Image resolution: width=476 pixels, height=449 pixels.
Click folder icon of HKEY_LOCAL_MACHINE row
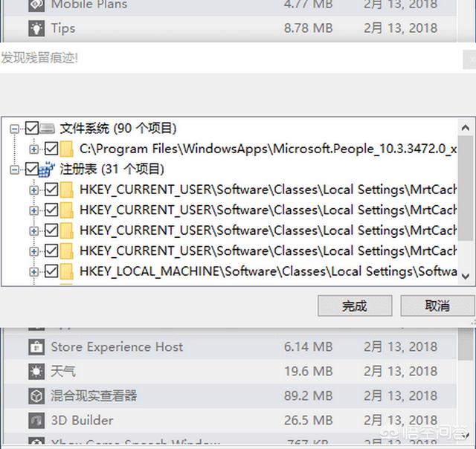pyautogui.click(x=66, y=271)
